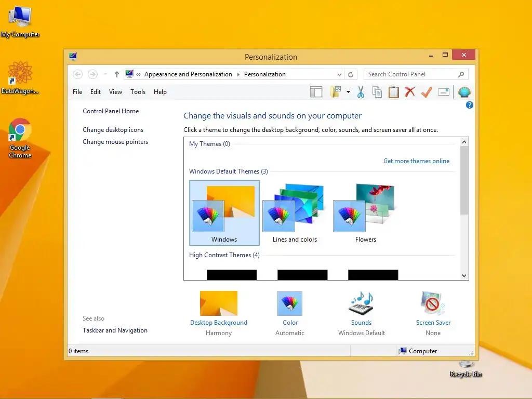Open the File menu
Viewport: 532px width, 399px height.
point(77,92)
